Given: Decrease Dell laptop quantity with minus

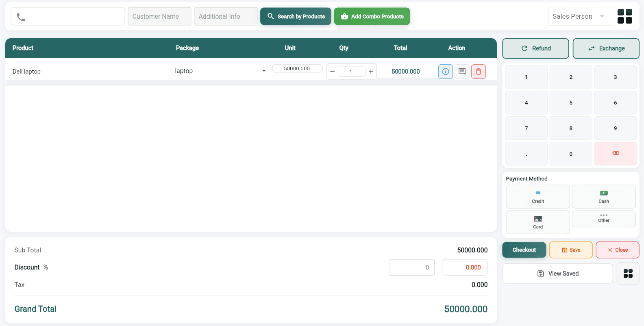Looking at the screenshot, I should tap(332, 72).
